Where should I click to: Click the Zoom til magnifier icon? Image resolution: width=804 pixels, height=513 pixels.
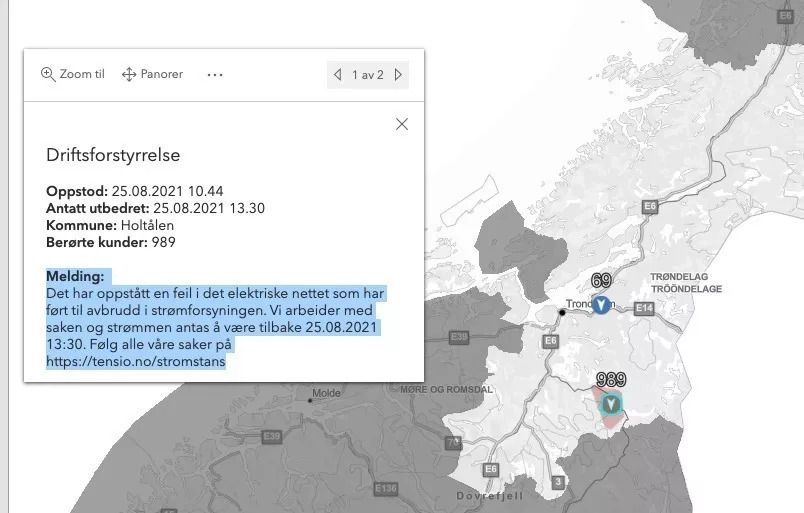pyautogui.click(x=48, y=74)
